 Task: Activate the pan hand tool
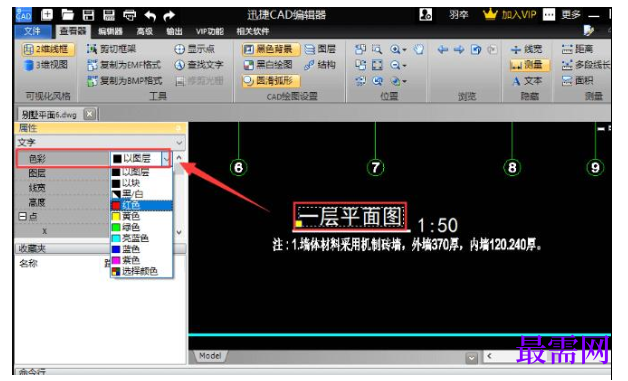[419, 49]
